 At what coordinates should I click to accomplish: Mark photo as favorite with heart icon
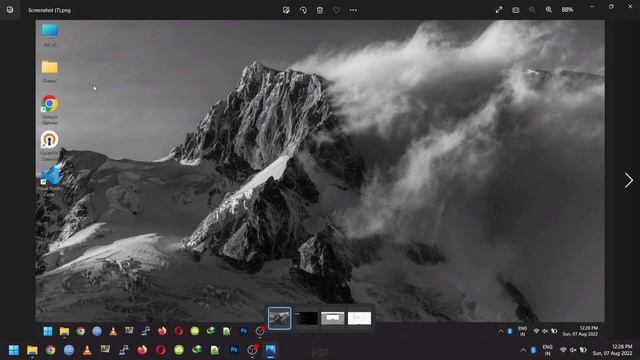pos(336,10)
